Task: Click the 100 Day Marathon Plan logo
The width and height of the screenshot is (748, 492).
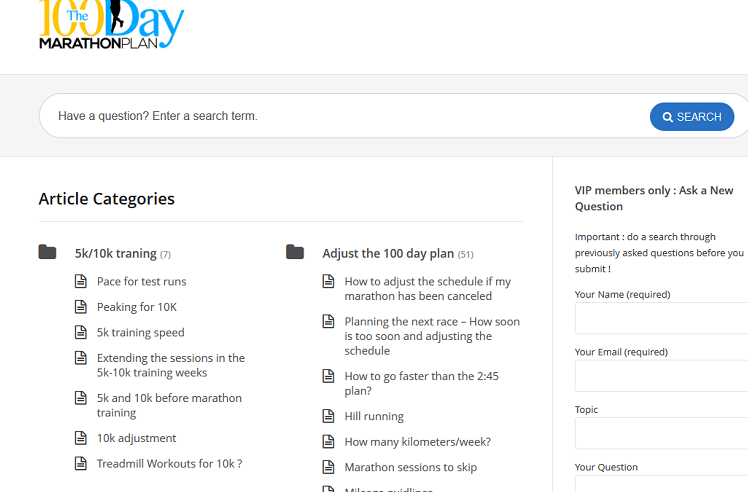Action: 111,25
